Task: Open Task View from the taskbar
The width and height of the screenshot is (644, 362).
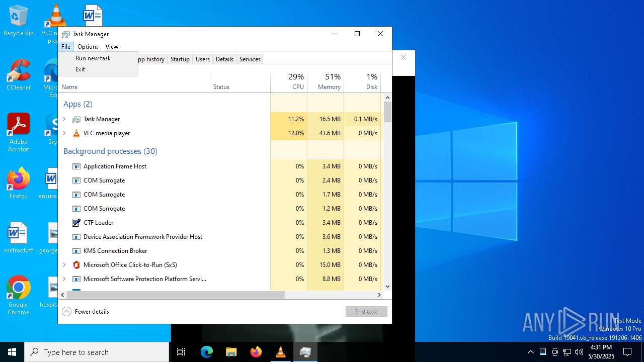Action: click(181, 352)
